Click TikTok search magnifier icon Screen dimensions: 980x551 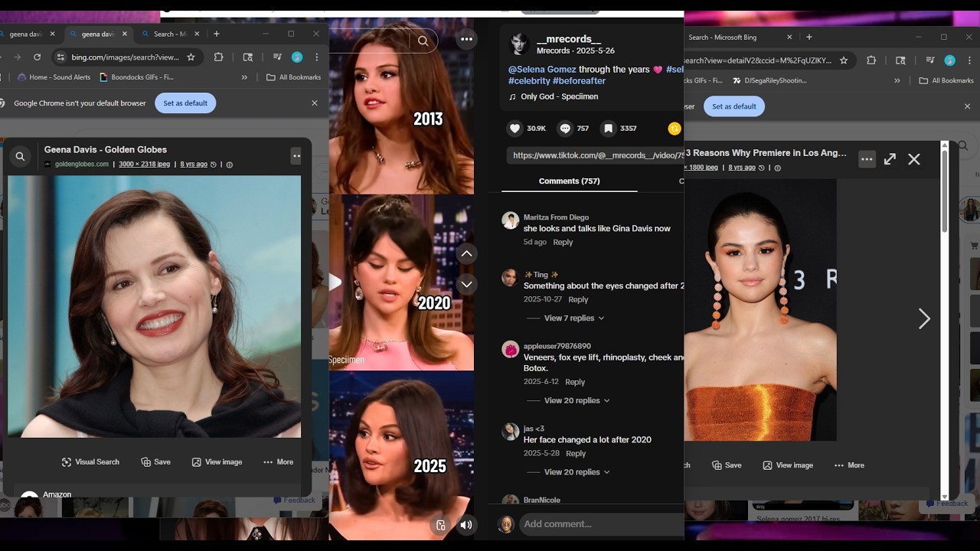point(423,41)
